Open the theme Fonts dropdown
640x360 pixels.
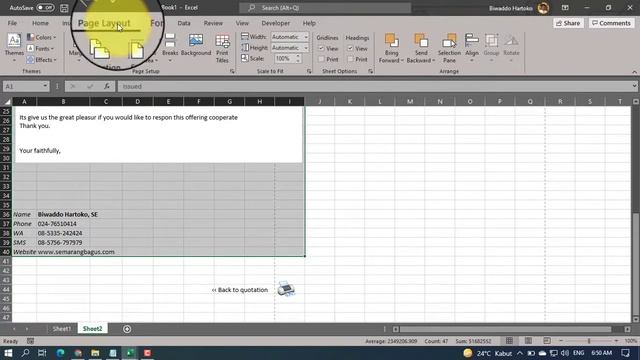(x=40, y=49)
